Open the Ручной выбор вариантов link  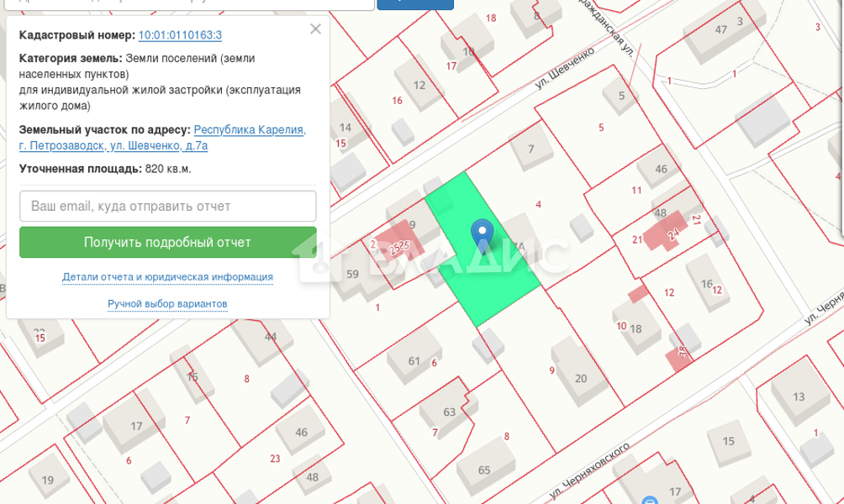point(167,304)
